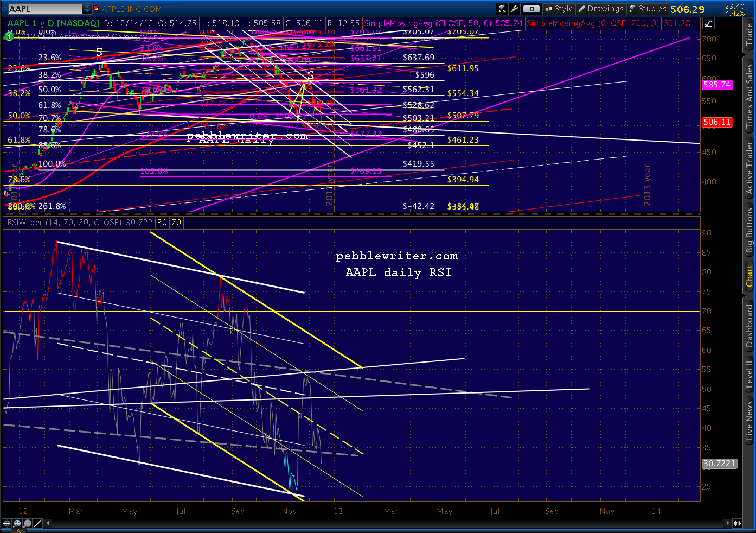Viewport: 756px width, 533px height.
Task: Click the AAPL symbol input field
Action: [x=45, y=9]
